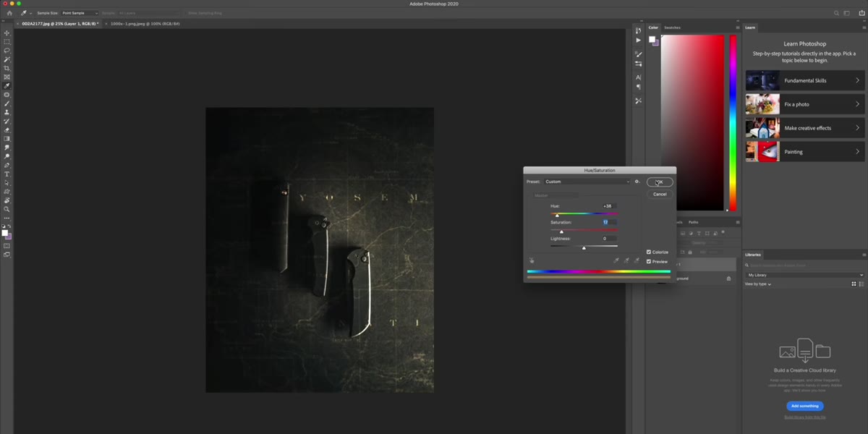
Task: Open the My Library dropdown
Action: pyautogui.click(x=805, y=275)
